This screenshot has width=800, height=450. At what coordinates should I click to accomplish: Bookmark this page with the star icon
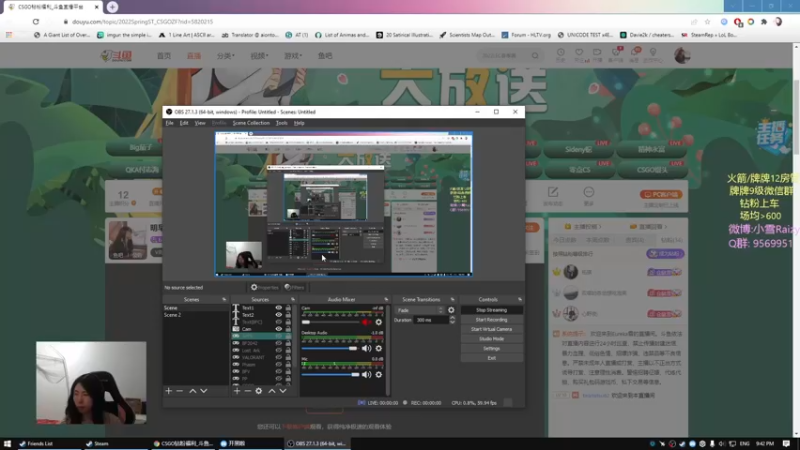(x=707, y=21)
